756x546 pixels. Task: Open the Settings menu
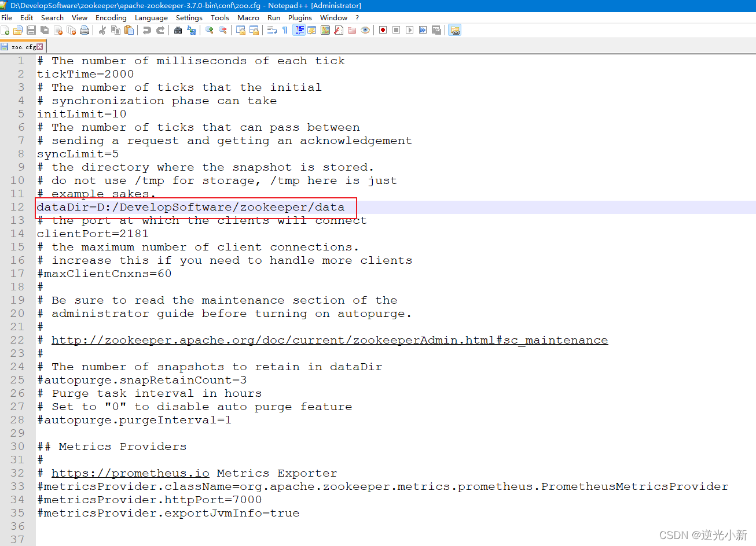pos(189,17)
